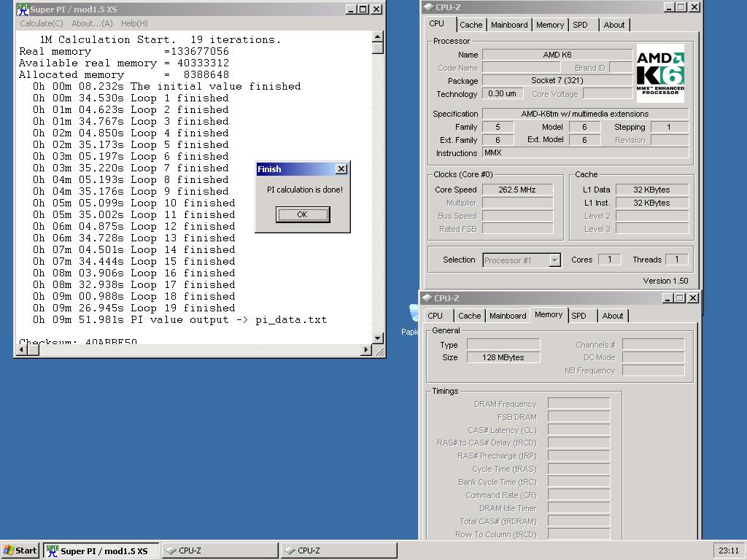
Task: Click the Specification field AMD-K6tm text
Action: pyautogui.click(x=585, y=114)
